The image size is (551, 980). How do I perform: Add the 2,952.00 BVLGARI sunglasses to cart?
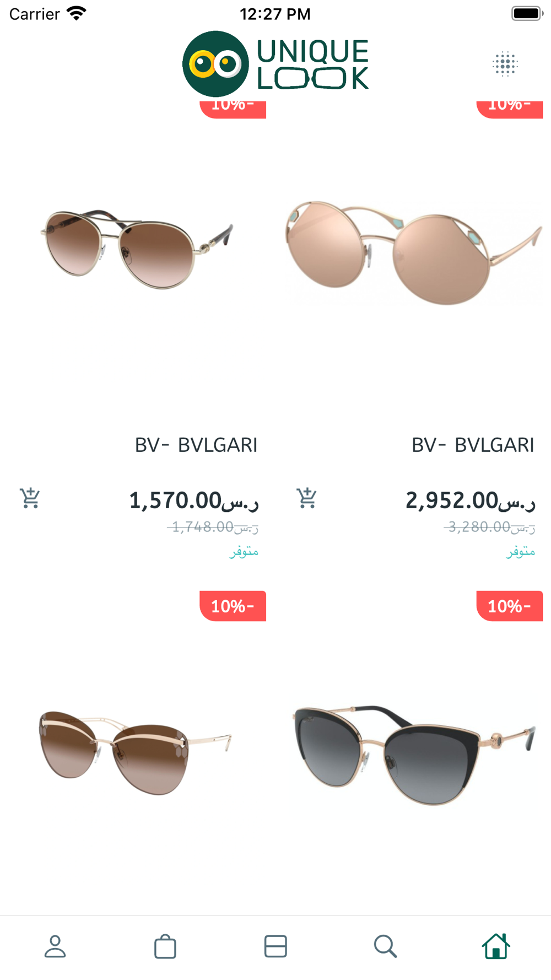tap(307, 498)
